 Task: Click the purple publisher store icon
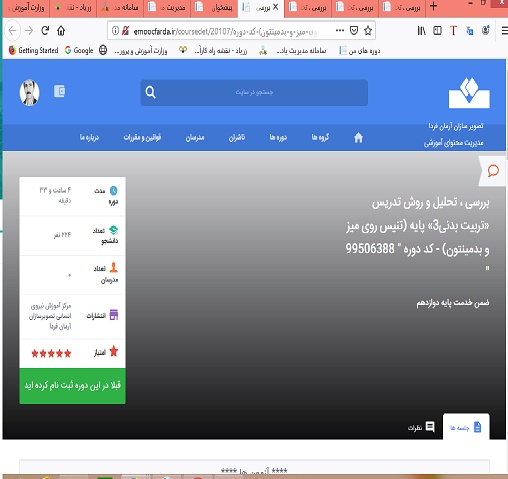(x=114, y=315)
